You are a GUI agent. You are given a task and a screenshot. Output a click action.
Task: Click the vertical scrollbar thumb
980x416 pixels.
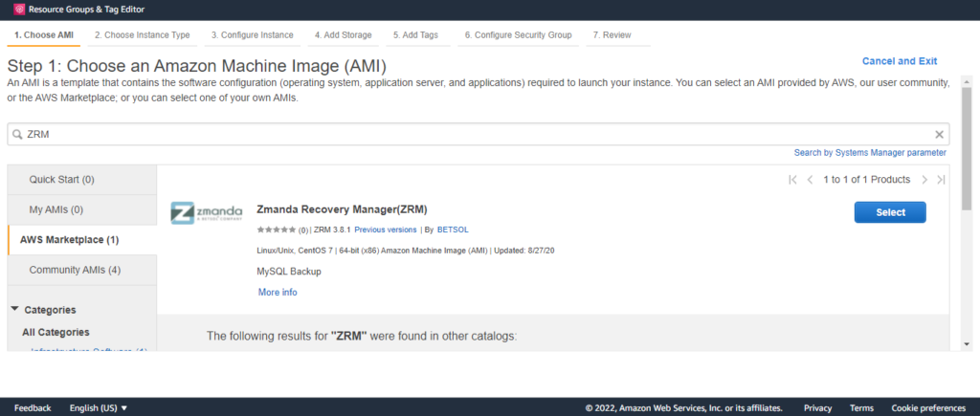coord(967,148)
